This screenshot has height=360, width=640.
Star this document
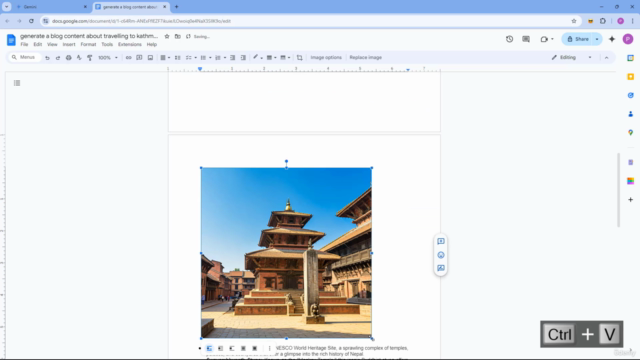(167, 36)
